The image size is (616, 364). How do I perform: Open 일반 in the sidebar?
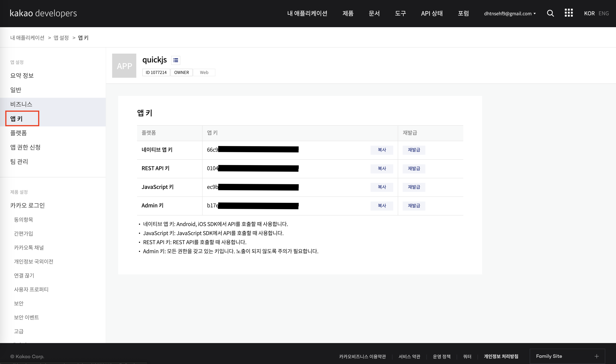click(x=16, y=90)
